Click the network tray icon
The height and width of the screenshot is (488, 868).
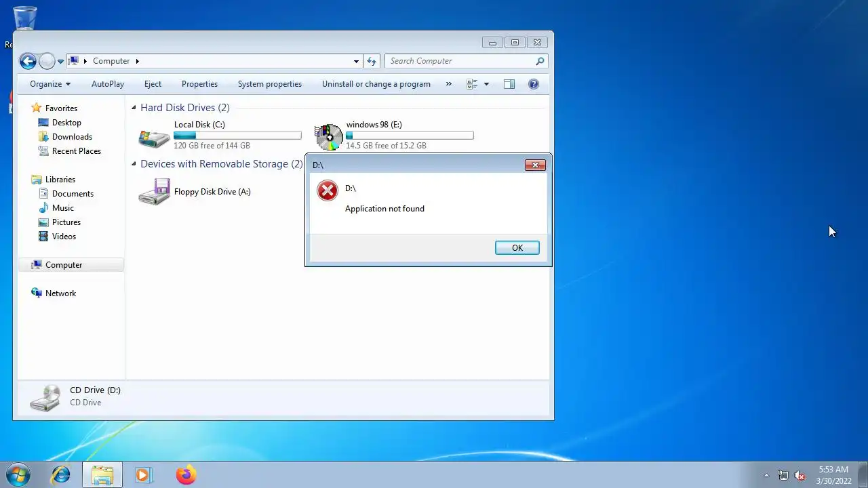783,475
